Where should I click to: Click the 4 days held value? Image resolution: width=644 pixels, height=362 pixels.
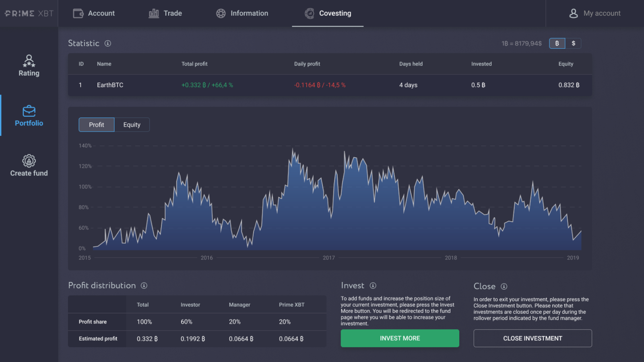coord(408,85)
